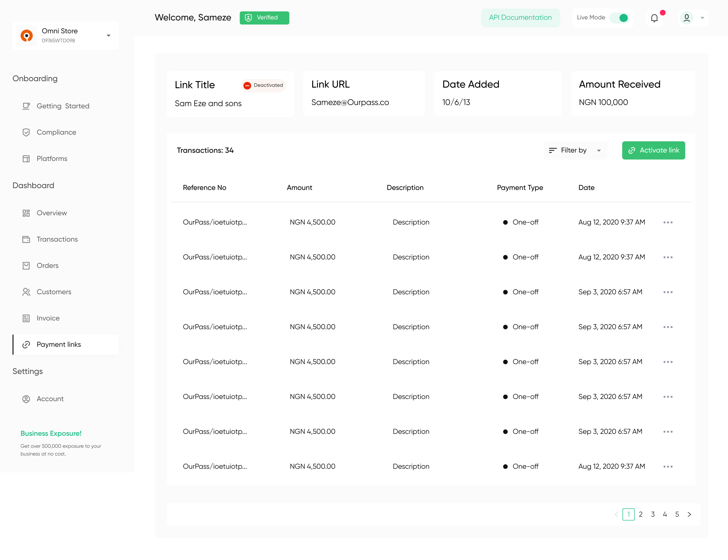Select current page 1
This screenshot has height=560, width=728.
(628, 514)
